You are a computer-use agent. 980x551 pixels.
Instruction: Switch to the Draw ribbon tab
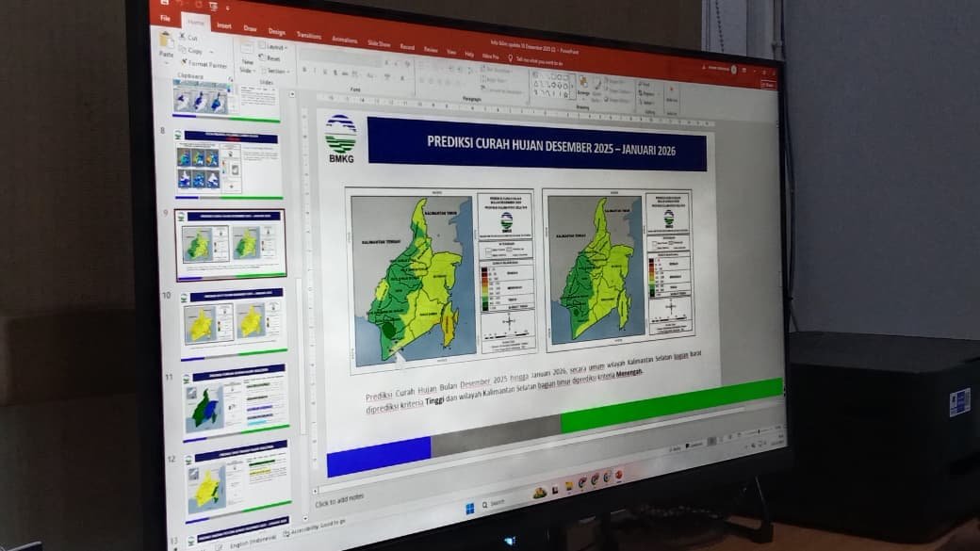[x=250, y=29]
